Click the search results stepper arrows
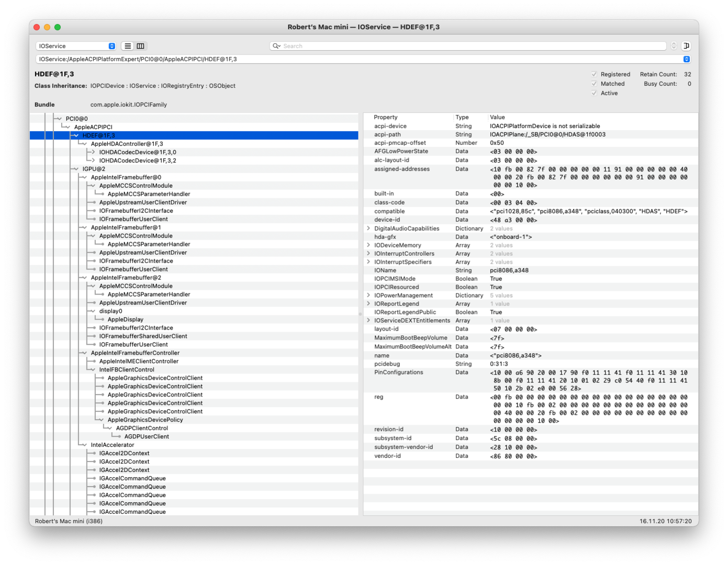 pyautogui.click(x=674, y=46)
